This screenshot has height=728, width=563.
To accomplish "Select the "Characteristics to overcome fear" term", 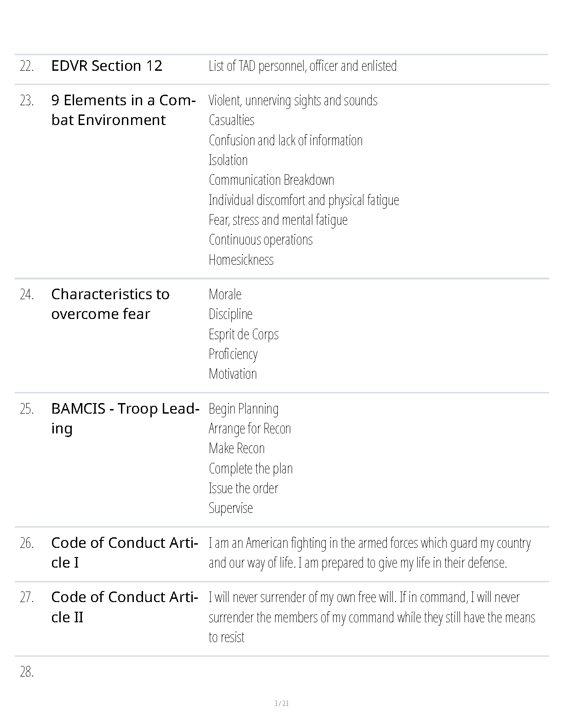I will click(110, 304).
